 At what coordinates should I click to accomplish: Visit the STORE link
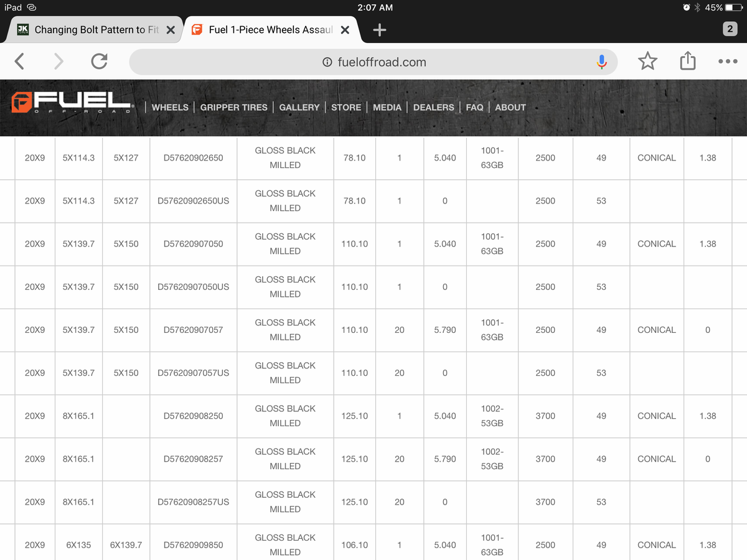point(345,107)
